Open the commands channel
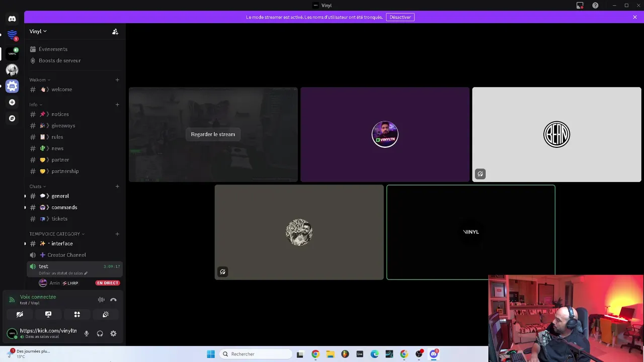 (x=74, y=208)
